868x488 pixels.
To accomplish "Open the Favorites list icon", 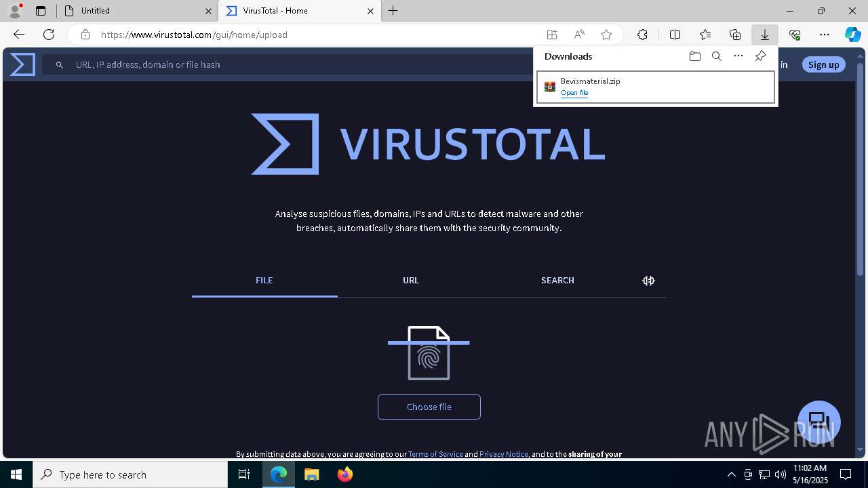I will tap(705, 35).
